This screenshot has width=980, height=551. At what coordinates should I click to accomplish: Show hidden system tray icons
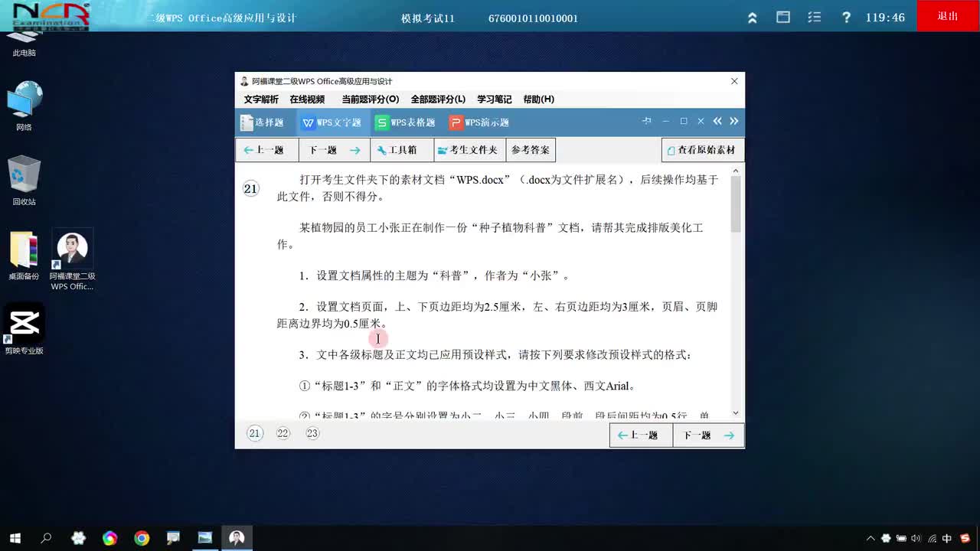coord(871,538)
